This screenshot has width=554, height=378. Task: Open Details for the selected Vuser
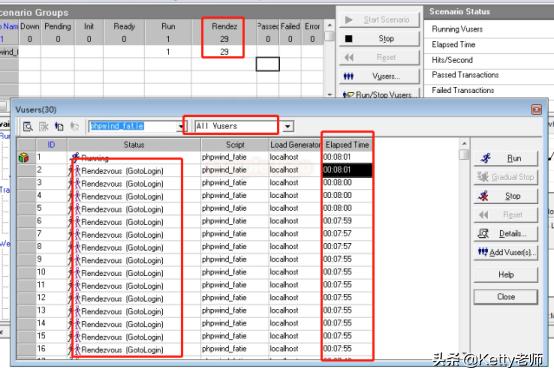(x=506, y=234)
